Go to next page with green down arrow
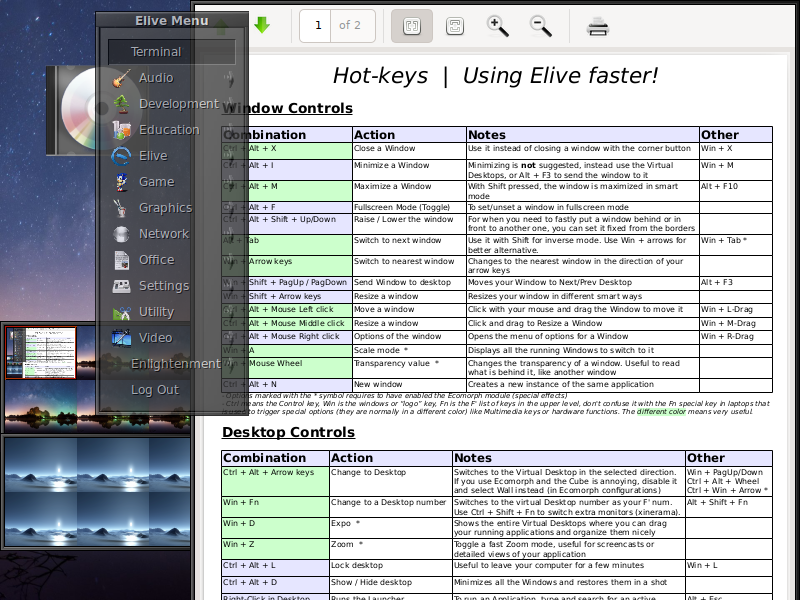 262,25
